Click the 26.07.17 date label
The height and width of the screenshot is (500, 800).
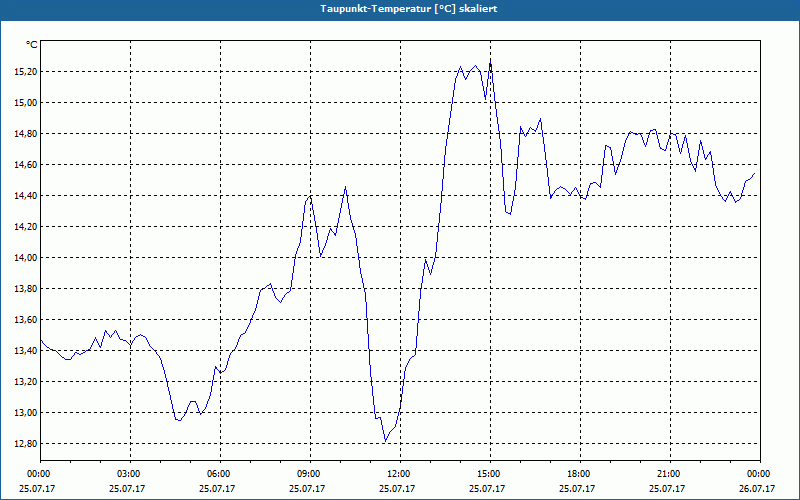pos(757,488)
